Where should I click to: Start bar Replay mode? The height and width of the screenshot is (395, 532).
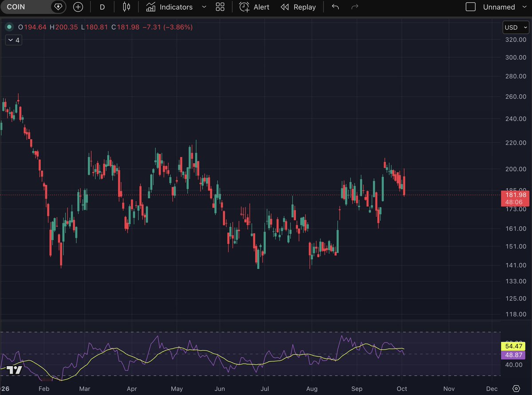(x=298, y=7)
